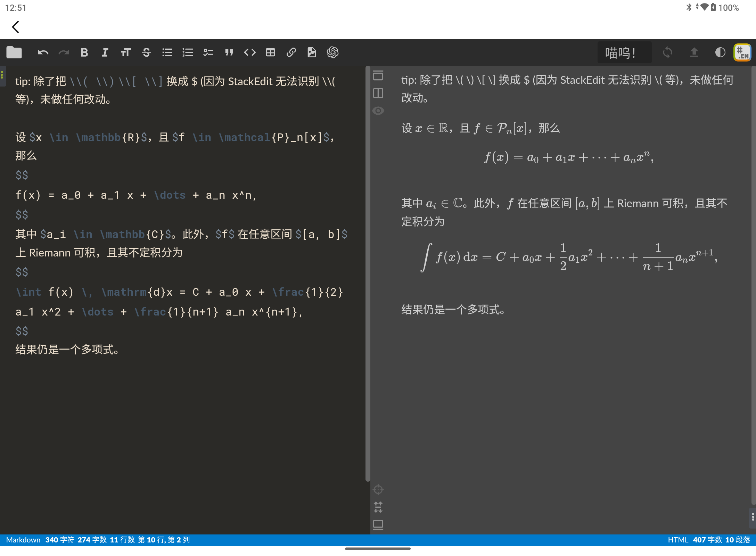
Task: Apply italic formatting
Action: point(105,52)
